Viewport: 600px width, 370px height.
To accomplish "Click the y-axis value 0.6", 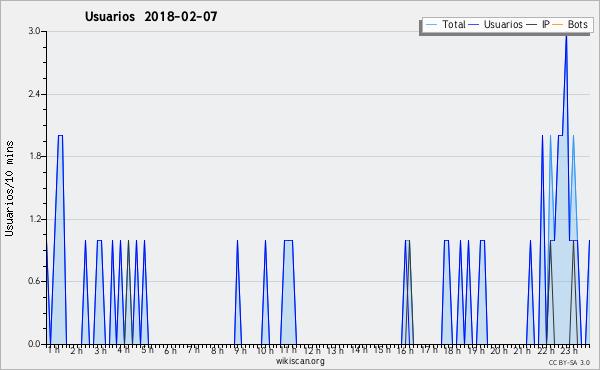I will [35, 281].
